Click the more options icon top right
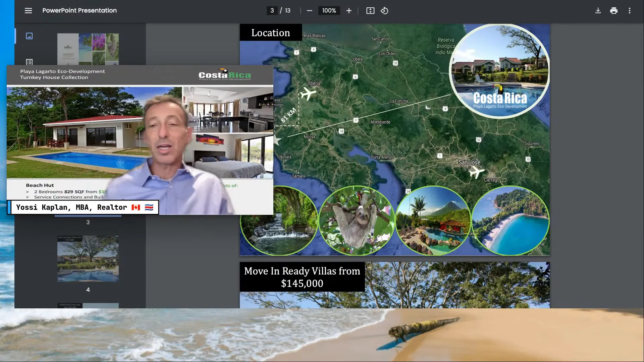The image size is (644, 362). click(629, 10)
